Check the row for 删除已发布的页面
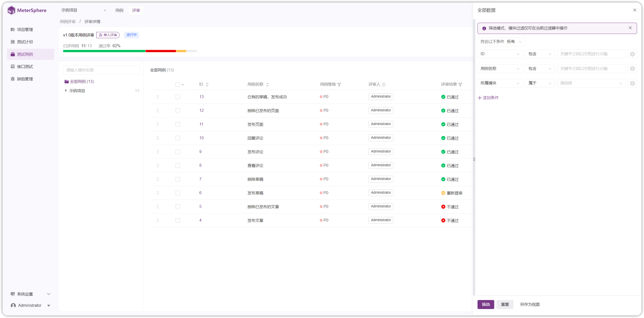This screenshot has width=644, height=318. pos(177,111)
